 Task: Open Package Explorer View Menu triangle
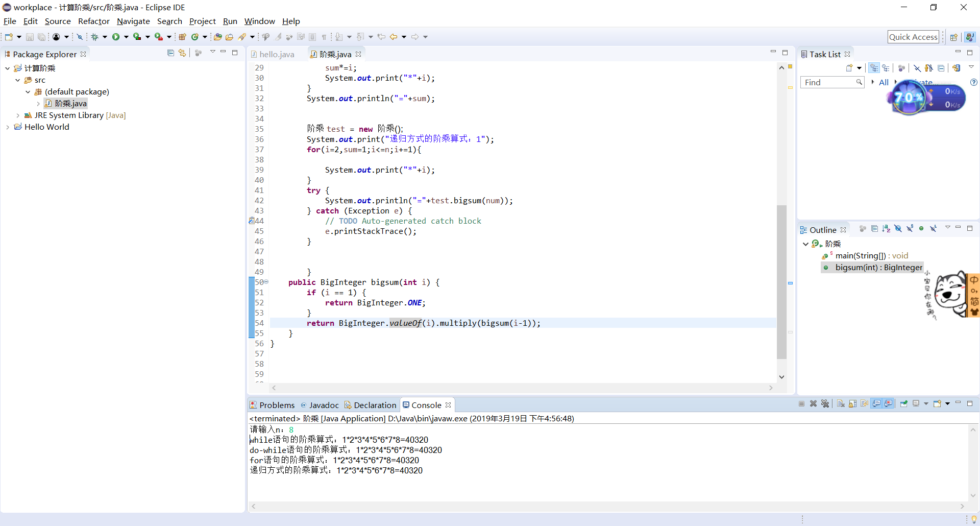point(212,53)
